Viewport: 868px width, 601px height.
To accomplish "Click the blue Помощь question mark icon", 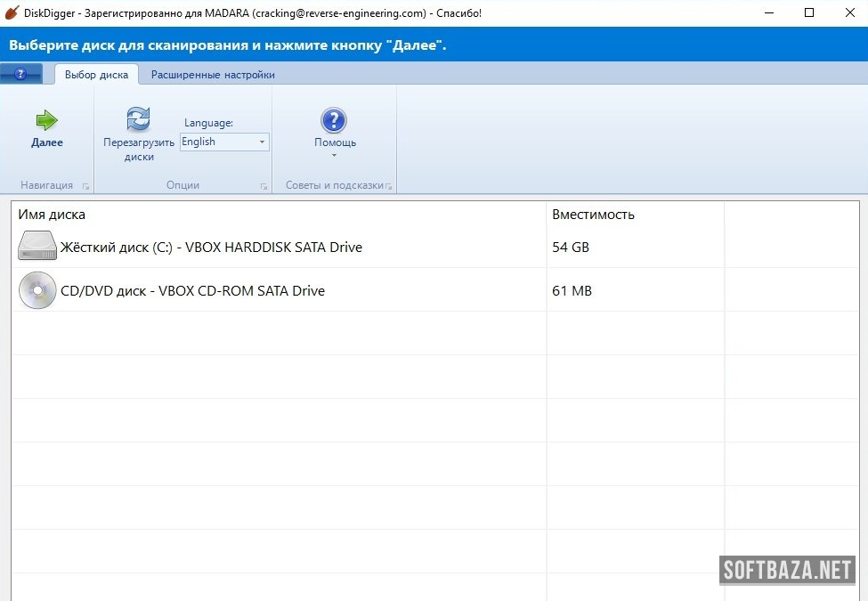I will (334, 120).
